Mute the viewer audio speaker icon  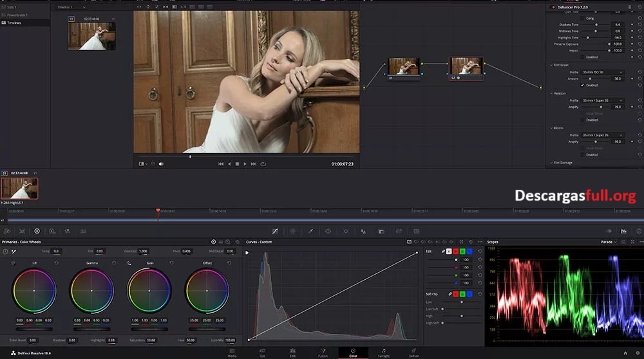tap(161, 164)
